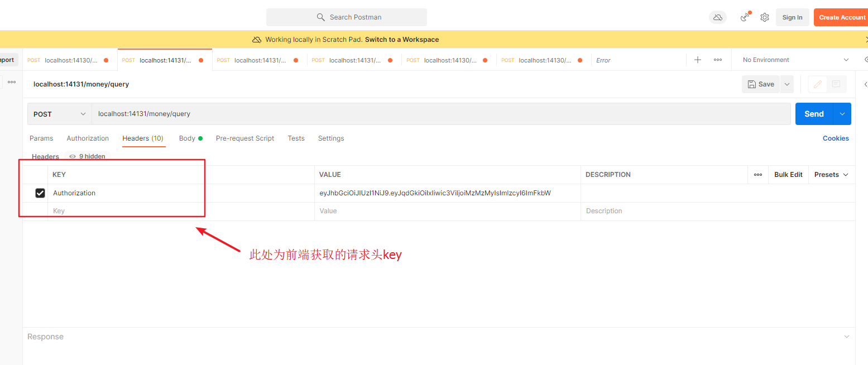Open the Capture requests satellite icon
Viewport: 868px width, 365px height.
click(745, 17)
